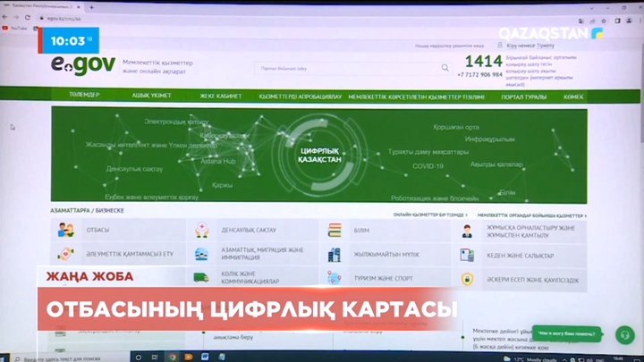The width and height of the screenshot is (644, 362).
Task: Click the Cortana circle in taskbar
Action: [139, 357]
